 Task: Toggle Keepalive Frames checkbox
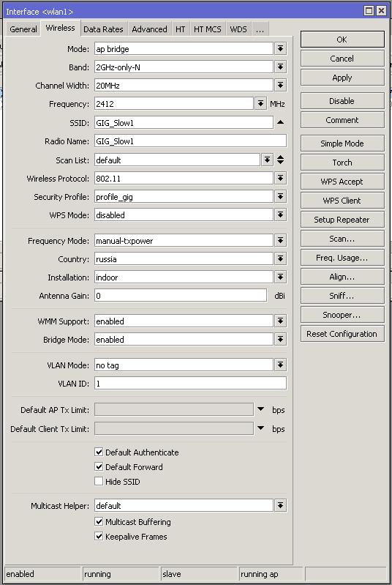click(99, 536)
